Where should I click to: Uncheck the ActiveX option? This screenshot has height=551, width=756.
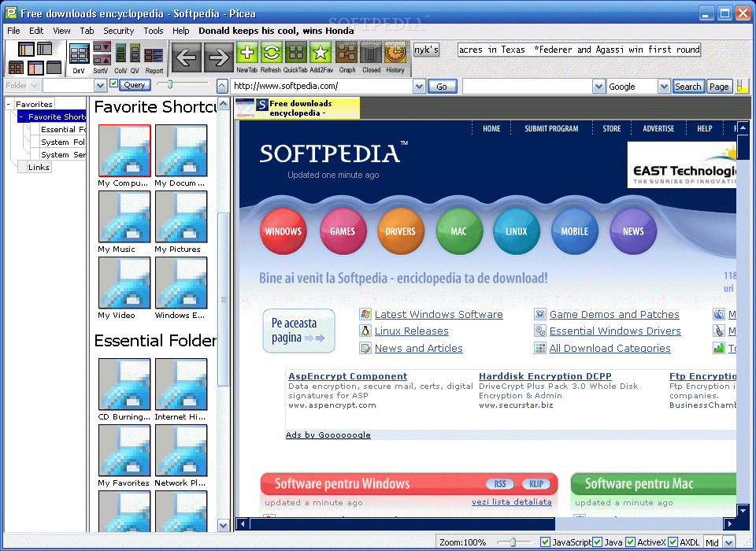[x=630, y=542]
